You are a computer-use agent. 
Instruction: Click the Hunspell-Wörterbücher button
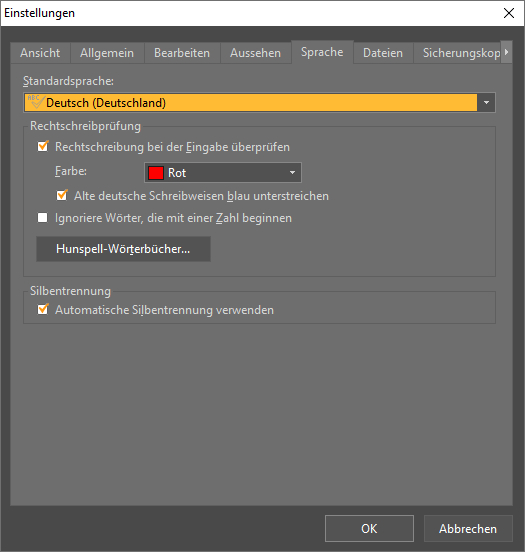coord(123,249)
